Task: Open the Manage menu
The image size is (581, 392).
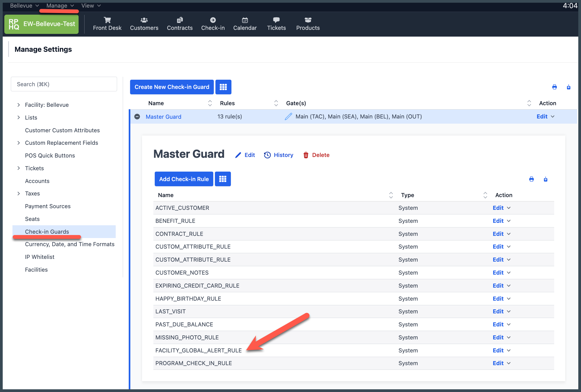Action: tap(60, 6)
